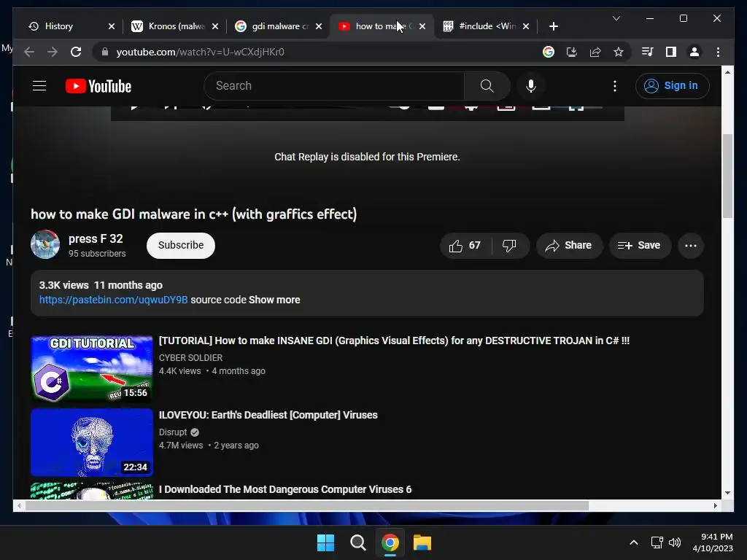Open Most Dangerous Computer Viruses 6 video
Screen dimensions: 747x560
pyautogui.click(x=285, y=489)
